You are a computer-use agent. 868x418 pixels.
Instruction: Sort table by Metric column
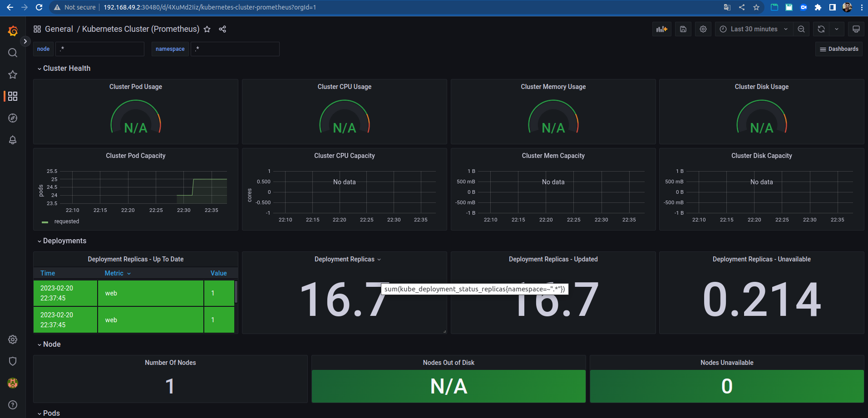[118, 273]
